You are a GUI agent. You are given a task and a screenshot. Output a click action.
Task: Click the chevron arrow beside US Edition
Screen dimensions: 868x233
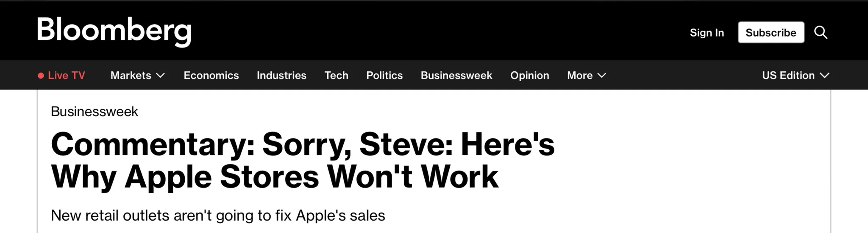(x=824, y=76)
